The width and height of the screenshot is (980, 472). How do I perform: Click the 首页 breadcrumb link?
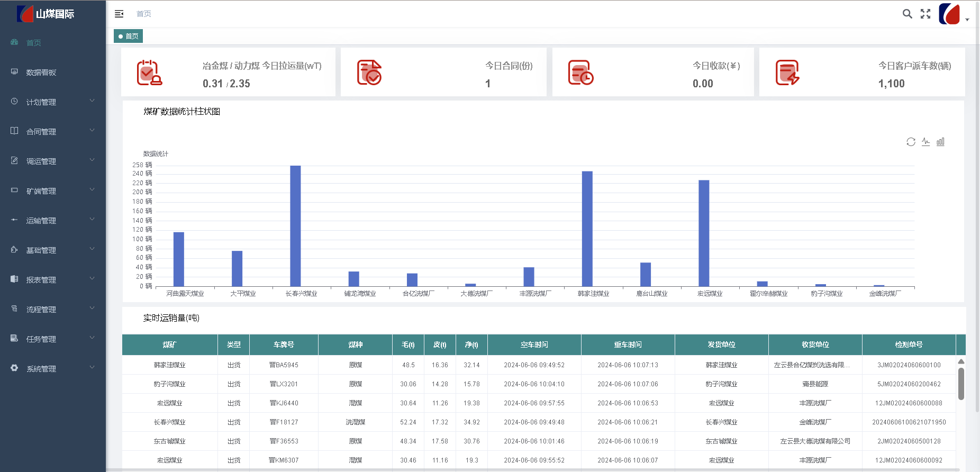click(143, 14)
